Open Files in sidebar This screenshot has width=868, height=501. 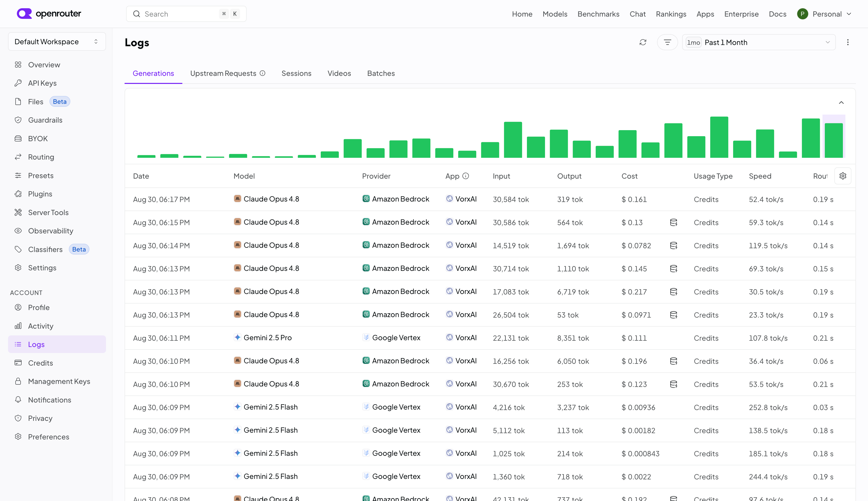pos(57,102)
